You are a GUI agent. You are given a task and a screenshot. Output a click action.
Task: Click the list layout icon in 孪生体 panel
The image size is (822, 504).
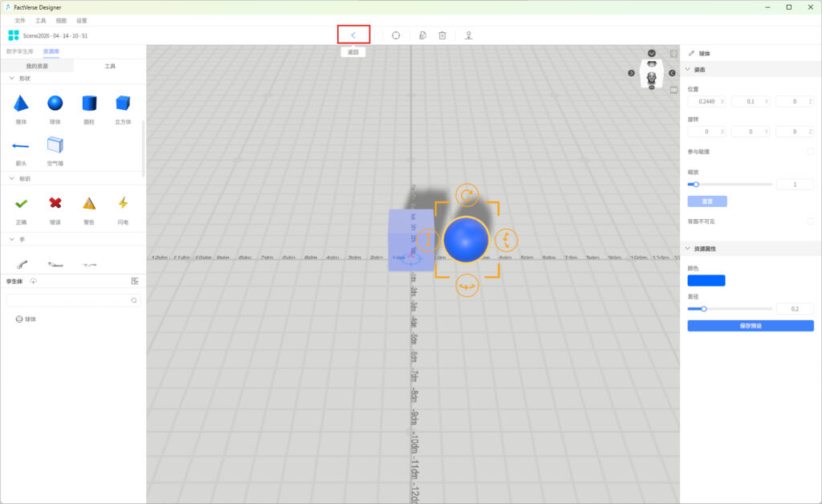tap(135, 282)
